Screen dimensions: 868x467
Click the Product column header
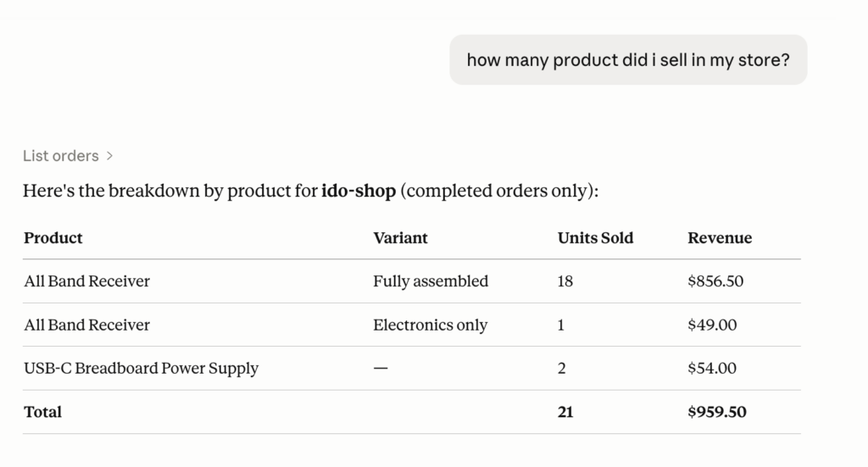[x=53, y=238]
